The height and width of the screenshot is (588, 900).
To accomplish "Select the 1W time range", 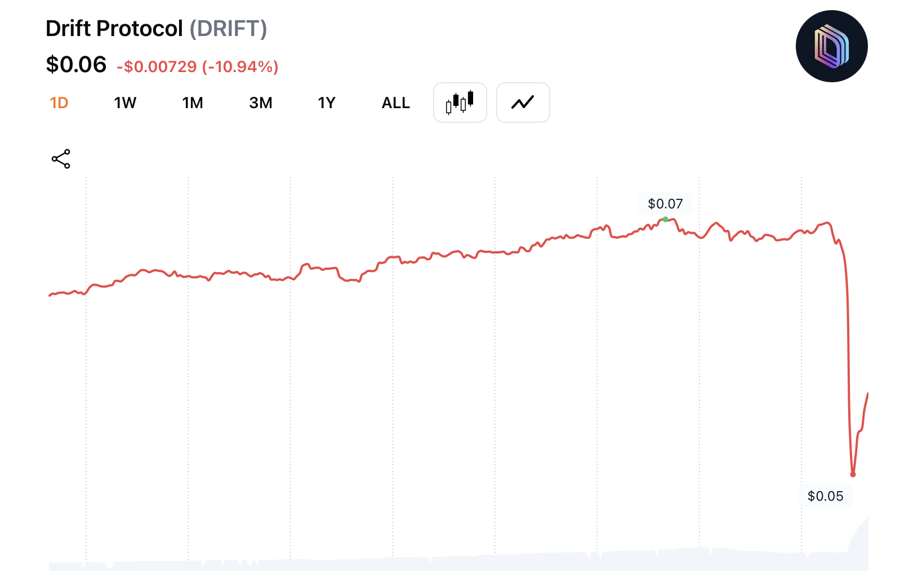I will 125,103.
